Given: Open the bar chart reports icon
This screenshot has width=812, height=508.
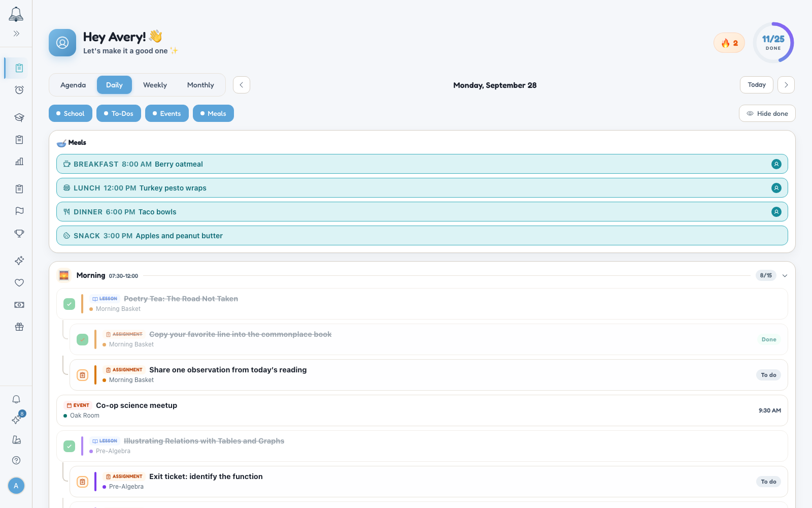Looking at the screenshot, I should (x=19, y=162).
